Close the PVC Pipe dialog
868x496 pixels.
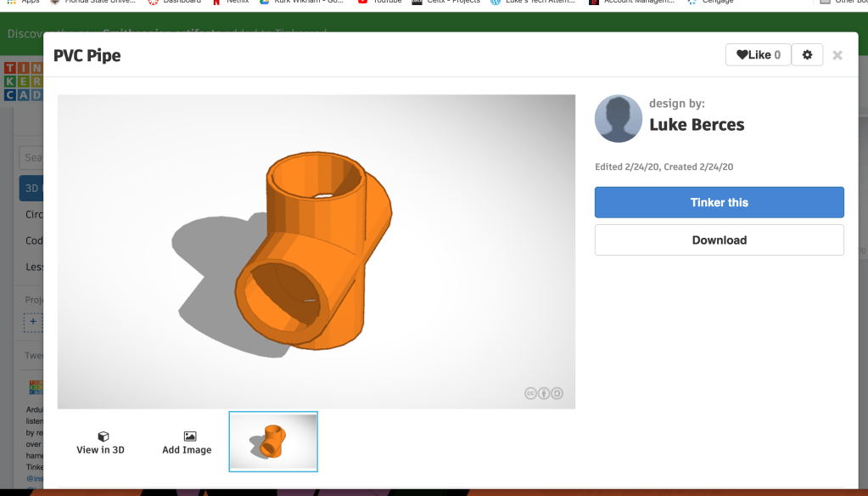tap(837, 55)
